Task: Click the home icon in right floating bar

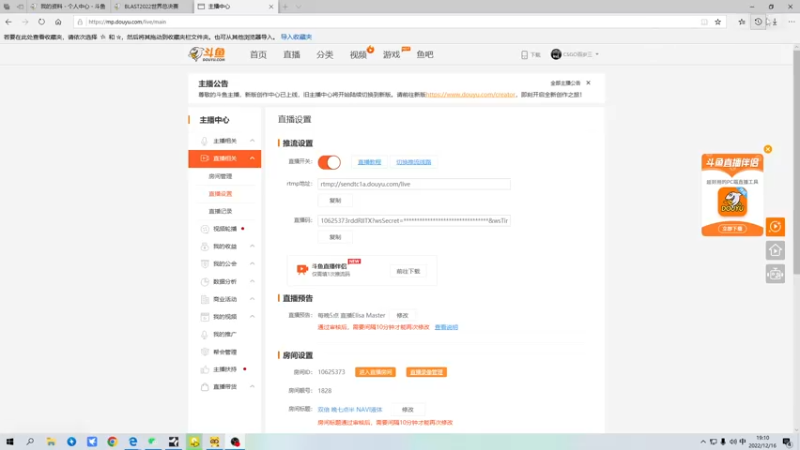Action: (775, 251)
